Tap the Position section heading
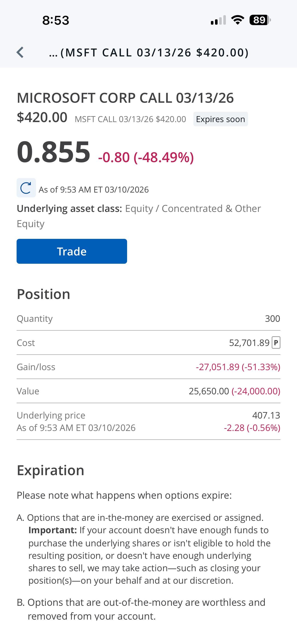The image size is (297, 644). pos(44,294)
